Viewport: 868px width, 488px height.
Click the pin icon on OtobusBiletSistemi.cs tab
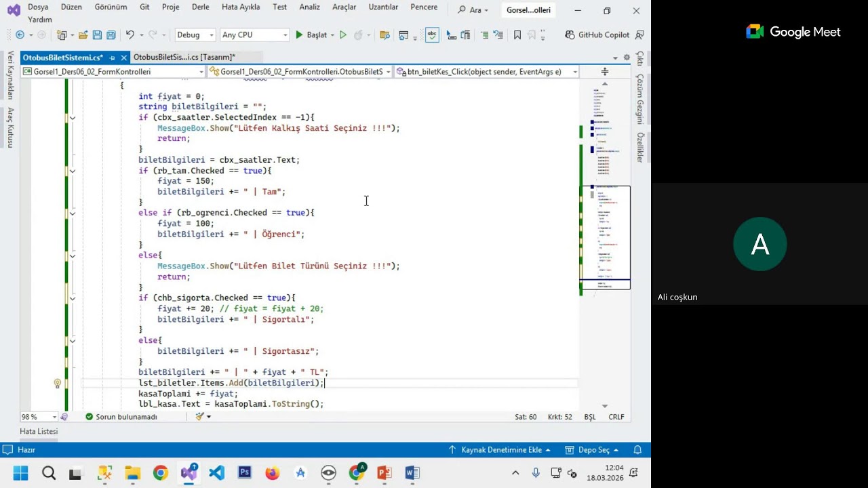[113, 58]
